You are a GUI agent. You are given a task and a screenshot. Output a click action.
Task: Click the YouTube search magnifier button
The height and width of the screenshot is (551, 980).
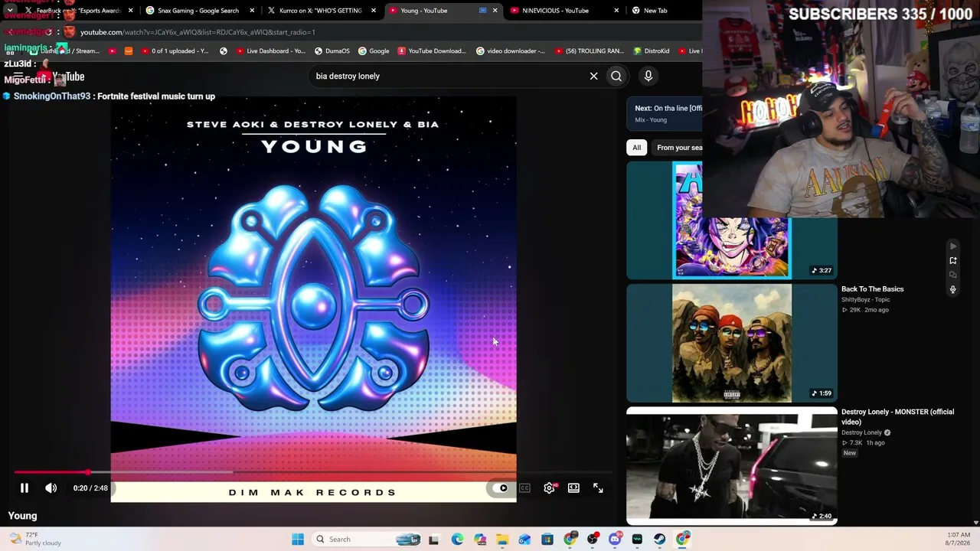[x=616, y=76]
